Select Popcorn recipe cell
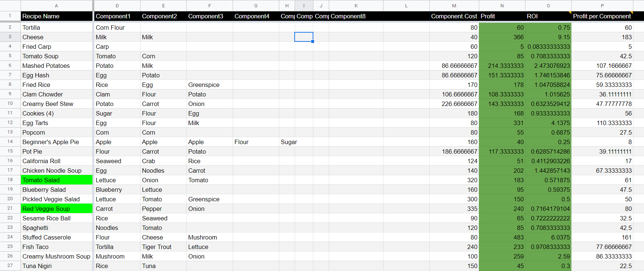 [57, 132]
